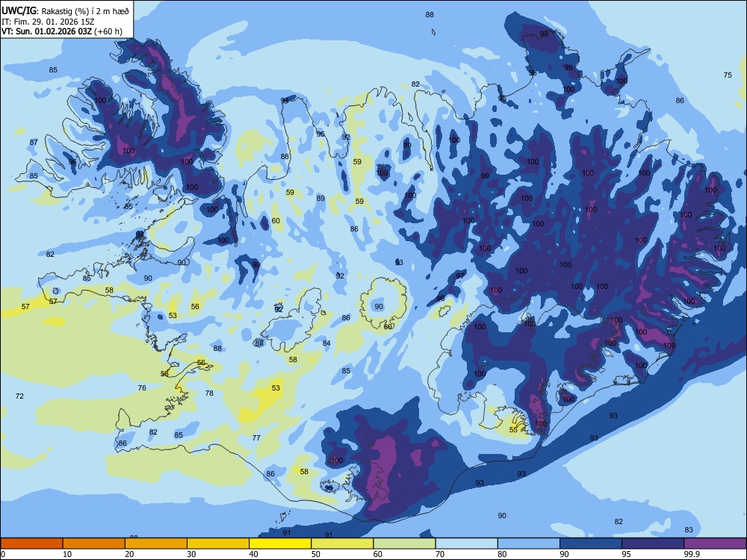Click the purple 99.9+ legend swatch
Viewport: 747px width, 560px height.
click(x=716, y=544)
